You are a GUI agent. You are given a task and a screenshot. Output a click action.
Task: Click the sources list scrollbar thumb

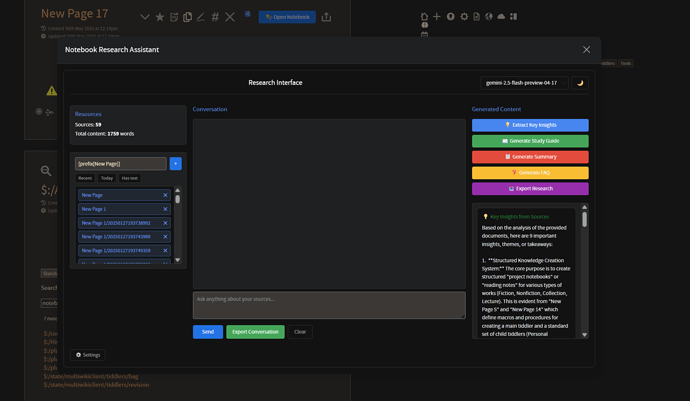tap(178, 199)
